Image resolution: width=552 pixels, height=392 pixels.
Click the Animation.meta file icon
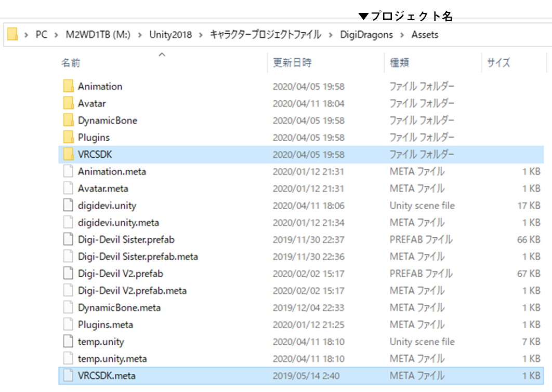click(x=68, y=171)
